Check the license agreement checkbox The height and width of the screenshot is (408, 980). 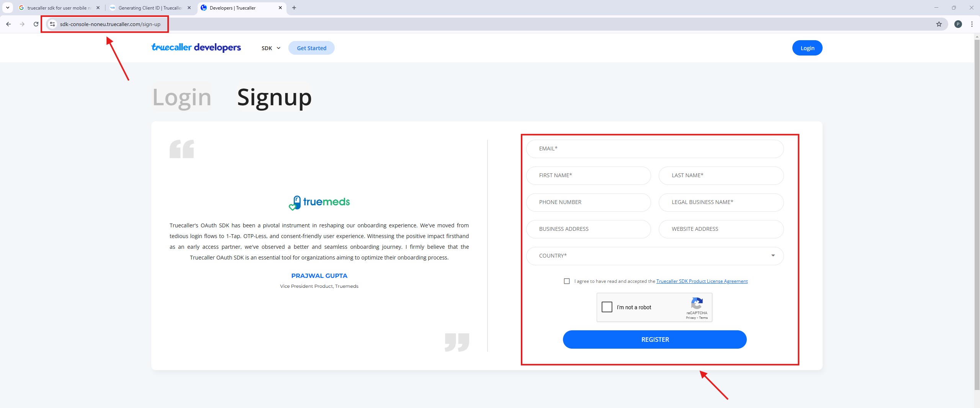[x=566, y=281]
